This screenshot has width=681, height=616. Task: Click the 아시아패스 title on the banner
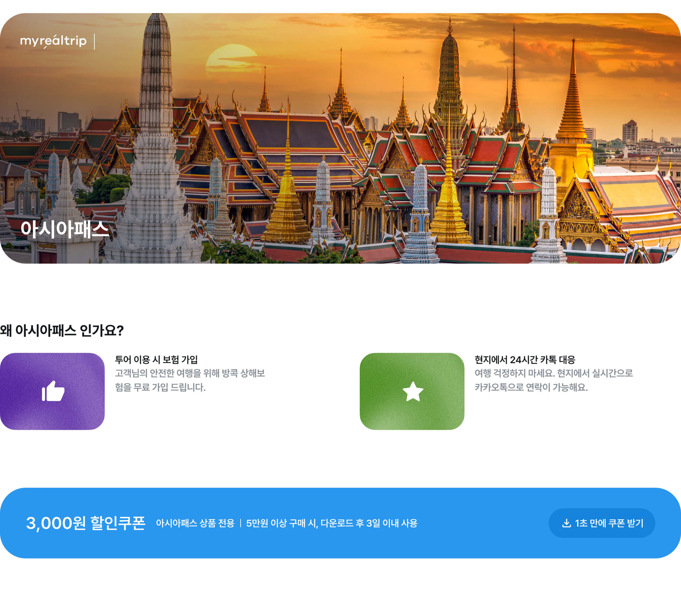click(x=64, y=229)
